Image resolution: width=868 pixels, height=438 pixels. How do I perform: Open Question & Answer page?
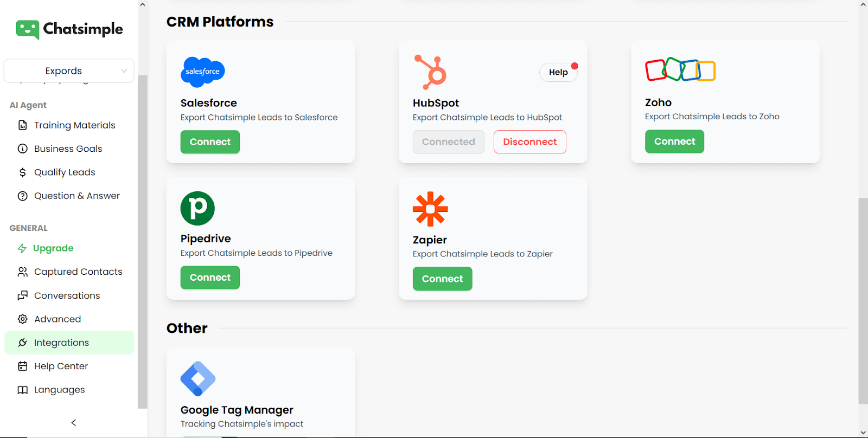(77, 196)
